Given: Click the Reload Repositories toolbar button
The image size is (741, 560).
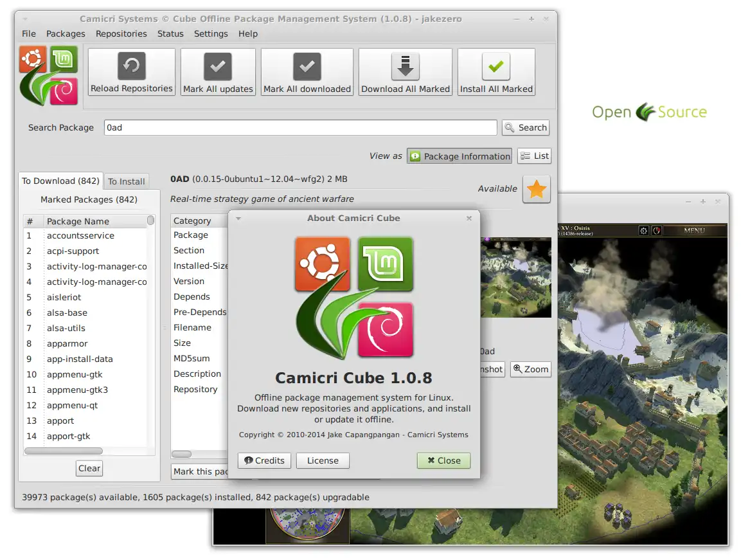Looking at the screenshot, I should click(131, 72).
